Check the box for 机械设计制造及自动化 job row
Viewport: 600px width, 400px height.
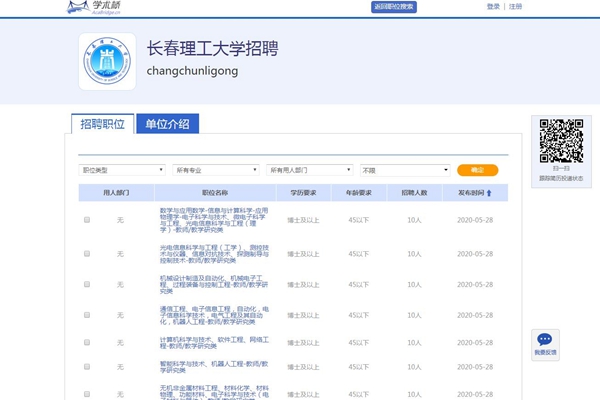(x=87, y=284)
